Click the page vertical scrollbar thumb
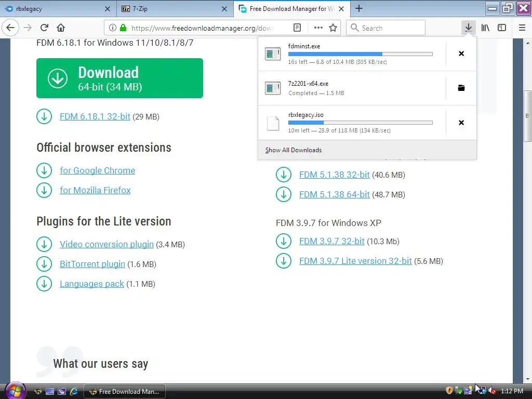 click(527, 116)
